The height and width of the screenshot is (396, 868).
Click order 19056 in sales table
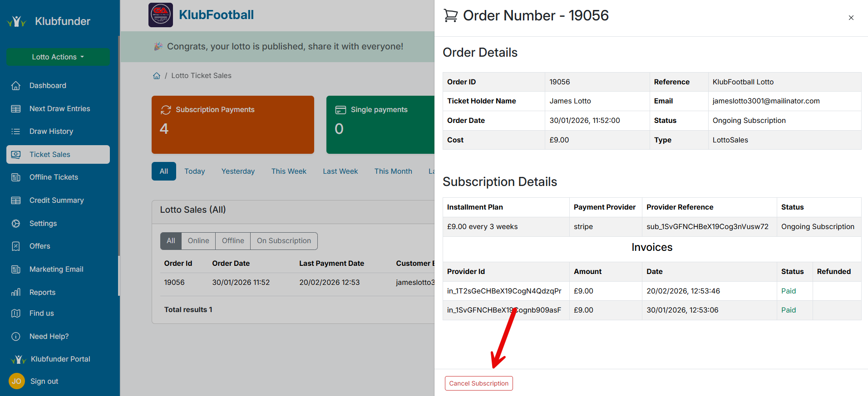174,283
